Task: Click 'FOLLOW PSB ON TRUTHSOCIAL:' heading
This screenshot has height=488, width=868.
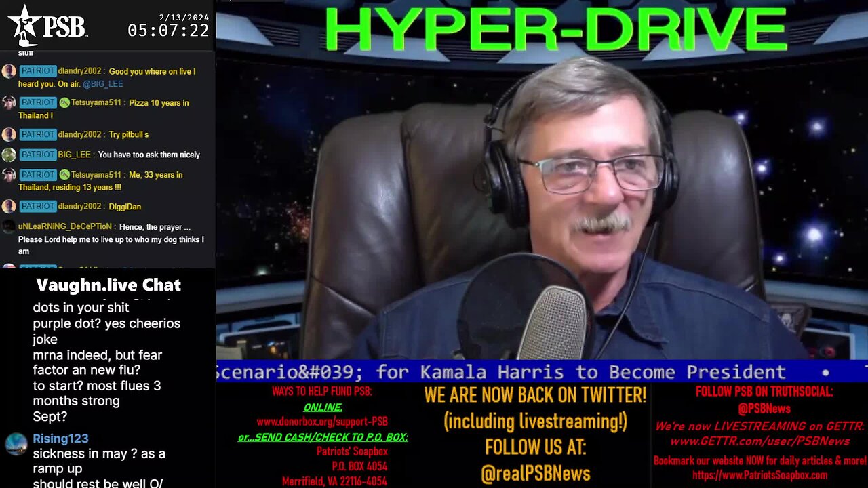Action: (764, 392)
